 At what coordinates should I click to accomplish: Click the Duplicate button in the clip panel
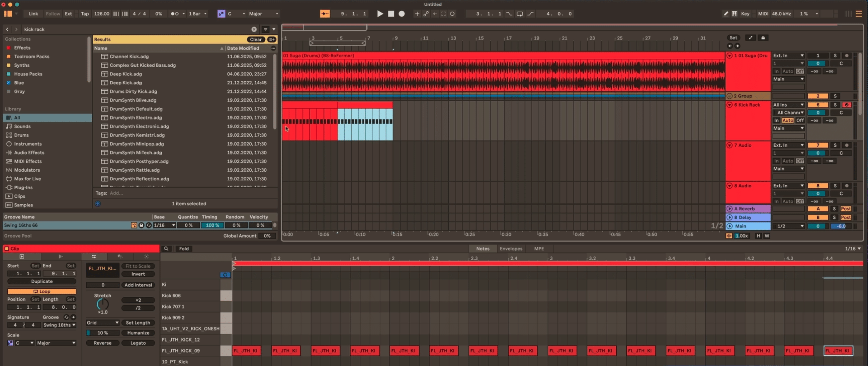click(x=41, y=281)
